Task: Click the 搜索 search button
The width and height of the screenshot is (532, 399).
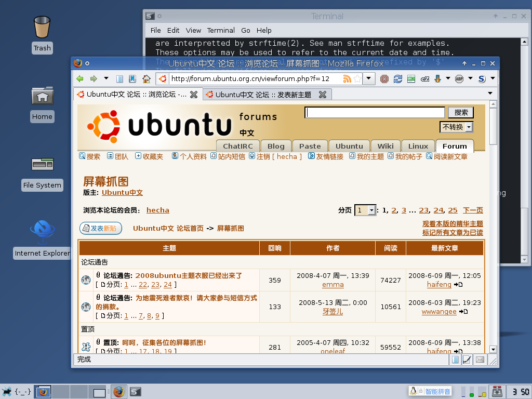Action: point(461,112)
